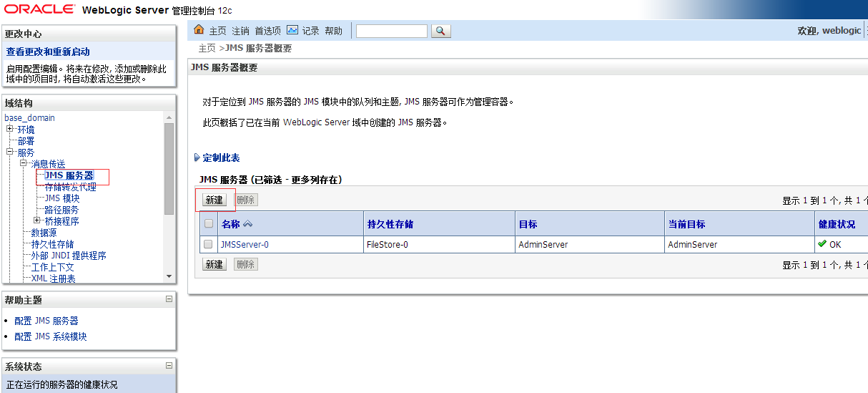Select 数据源 tree item

pos(44,233)
